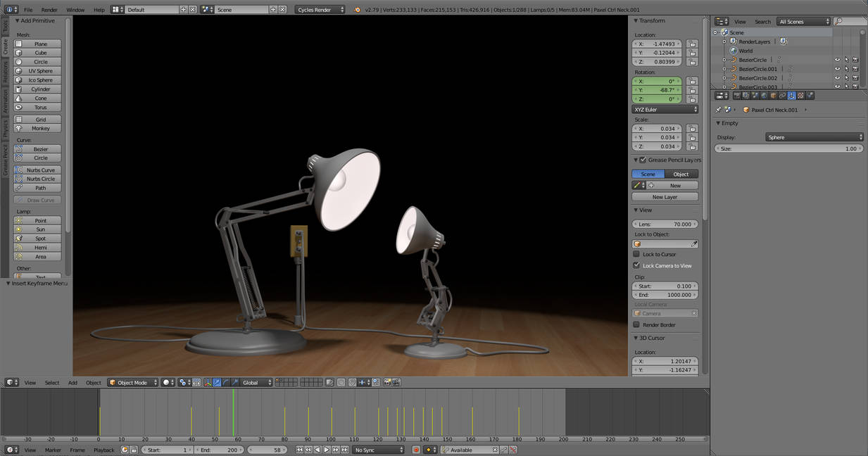Viewport: 868px width, 456px height.
Task: Click the New Layer grease pencil button
Action: pos(665,197)
